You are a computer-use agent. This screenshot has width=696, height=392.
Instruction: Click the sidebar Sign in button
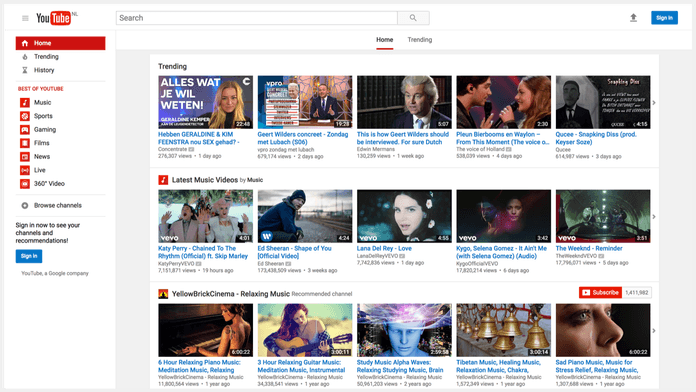click(29, 256)
